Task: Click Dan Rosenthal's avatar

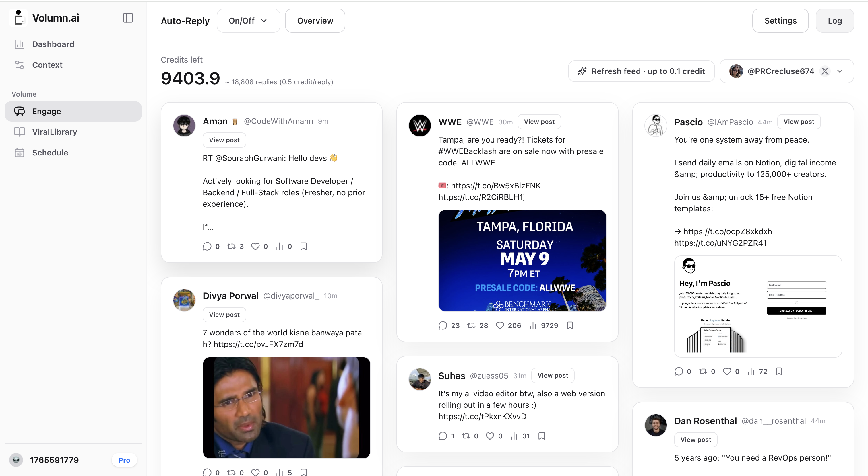Action: coord(655,425)
